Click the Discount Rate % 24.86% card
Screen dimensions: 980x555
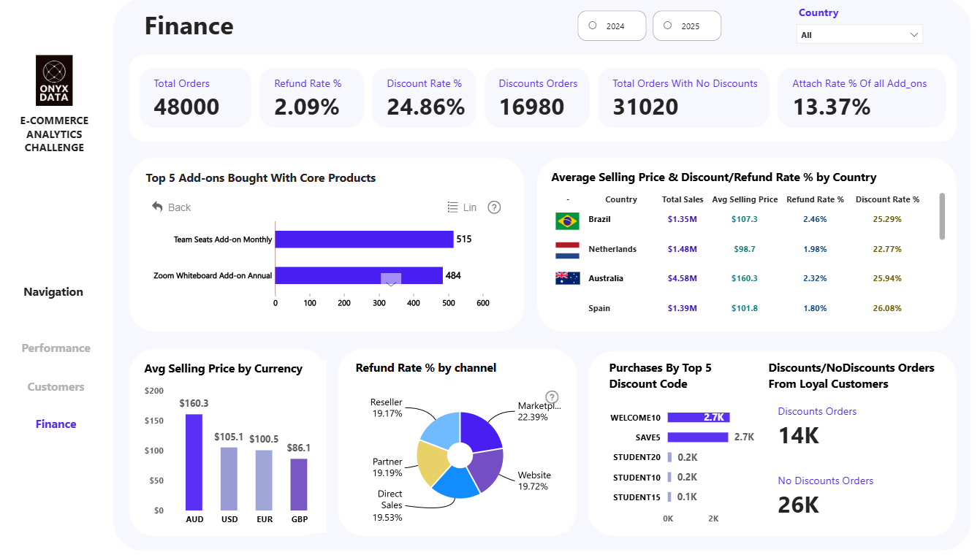pyautogui.click(x=425, y=98)
